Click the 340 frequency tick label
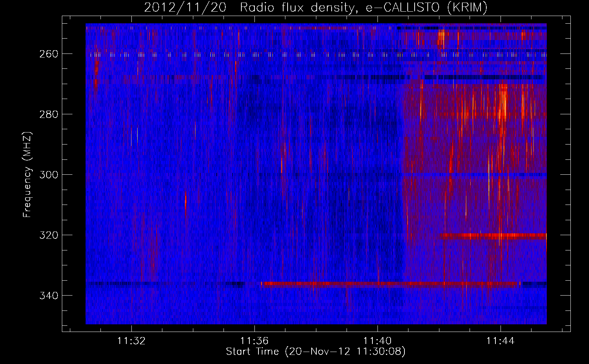Screen dimensions: 589x364 49,296
